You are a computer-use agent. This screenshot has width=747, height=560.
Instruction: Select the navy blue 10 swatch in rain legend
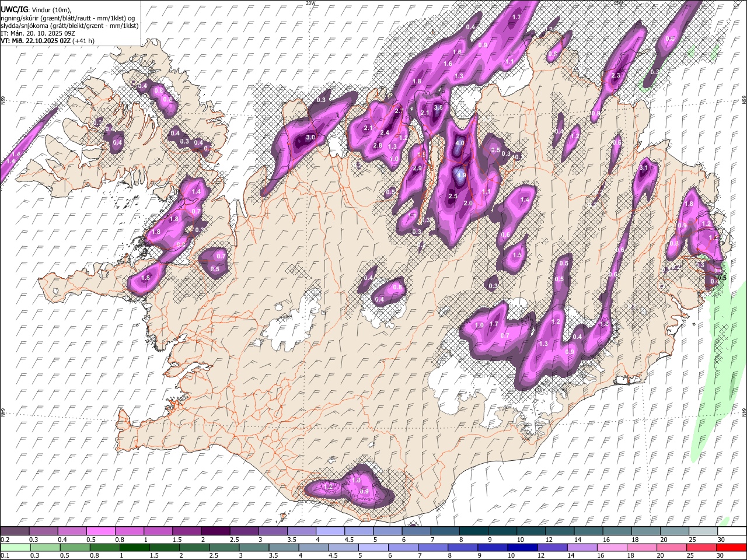(x=522, y=547)
